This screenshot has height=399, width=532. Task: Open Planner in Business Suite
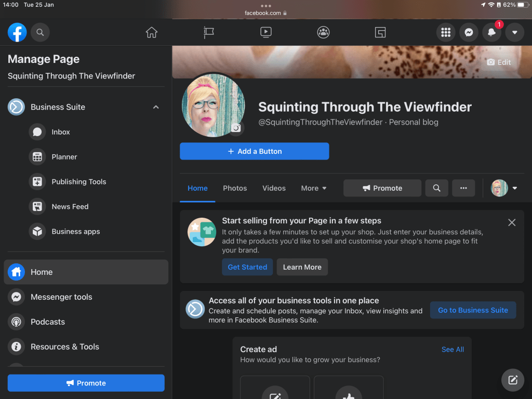[86, 157]
